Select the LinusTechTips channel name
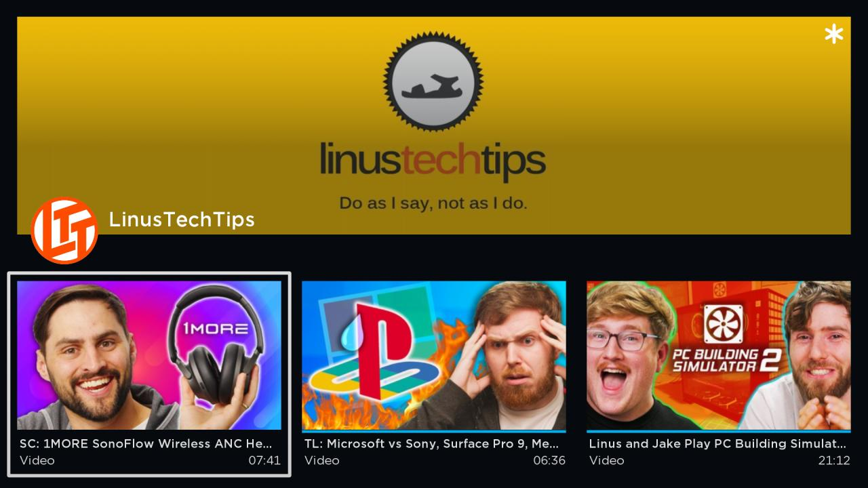868x488 pixels. tap(182, 220)
